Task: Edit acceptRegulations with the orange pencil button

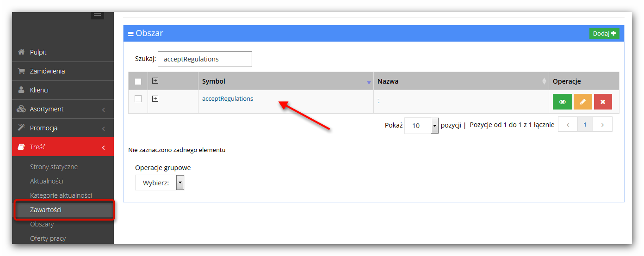Action: (x=583, y=102)
